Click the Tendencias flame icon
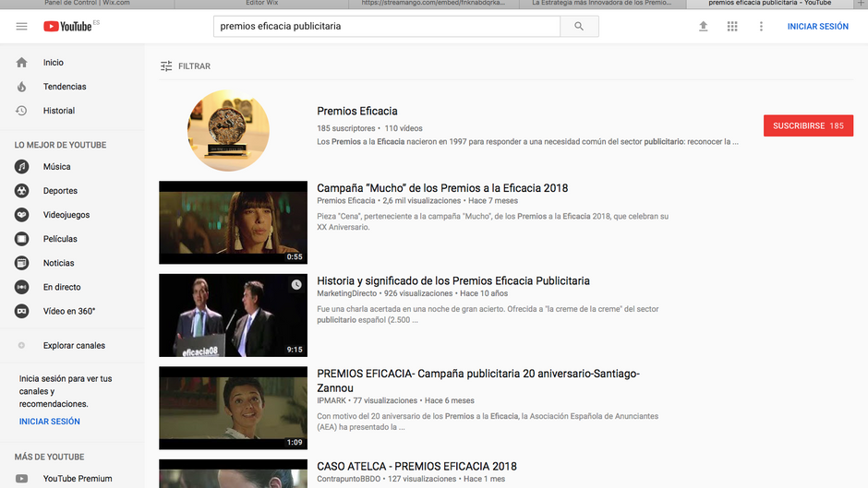 [x=21, y=87]
